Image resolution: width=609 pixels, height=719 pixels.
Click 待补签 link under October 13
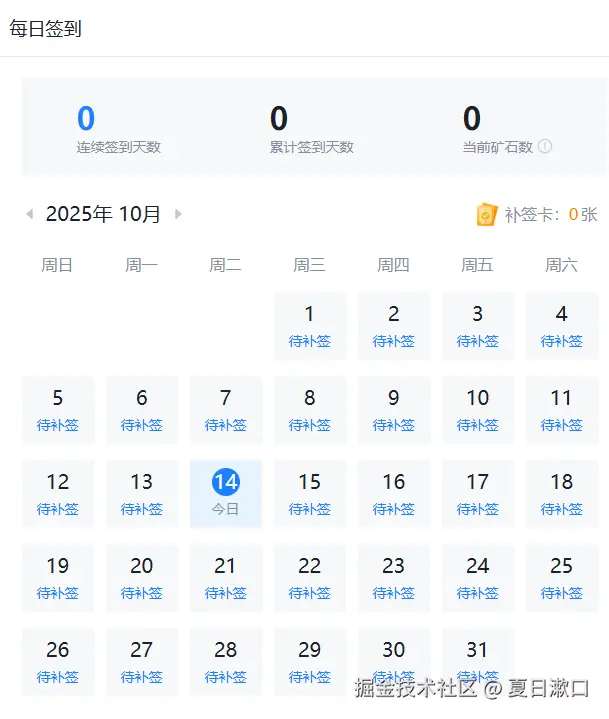pos(142,509)
